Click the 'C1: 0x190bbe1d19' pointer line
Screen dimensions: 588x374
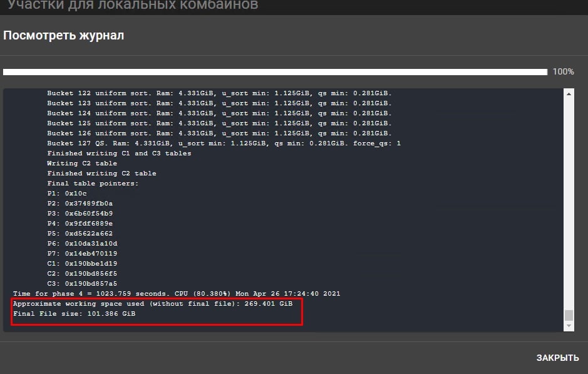click(x=82, y=263)
